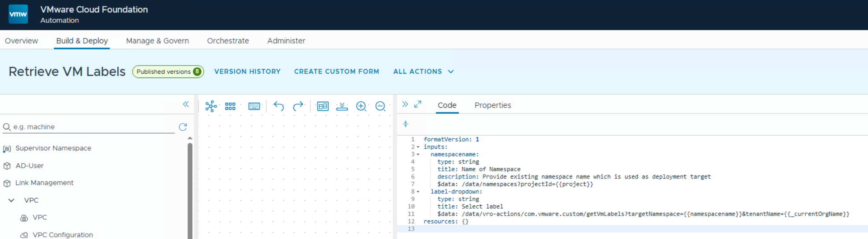868x239 pixels.
Task: Select the Build & Deploy tab
Action: [x=82, y=41]
